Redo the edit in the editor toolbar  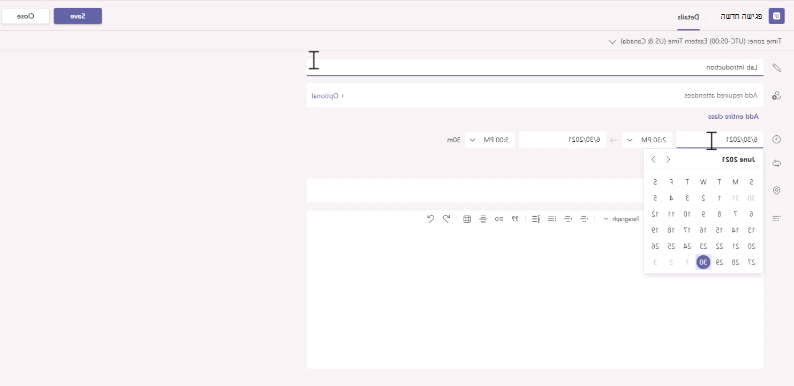coord(430,219)
